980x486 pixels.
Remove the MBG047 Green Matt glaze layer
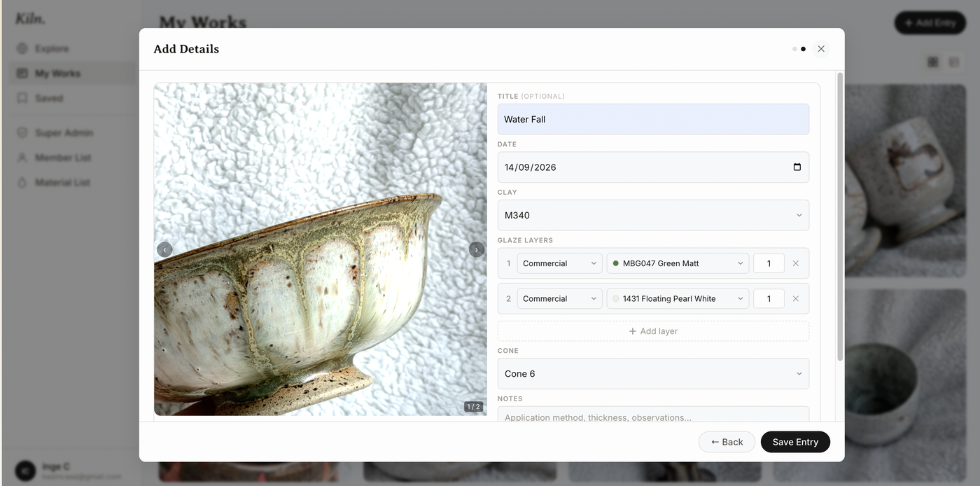tap(795, 263)
